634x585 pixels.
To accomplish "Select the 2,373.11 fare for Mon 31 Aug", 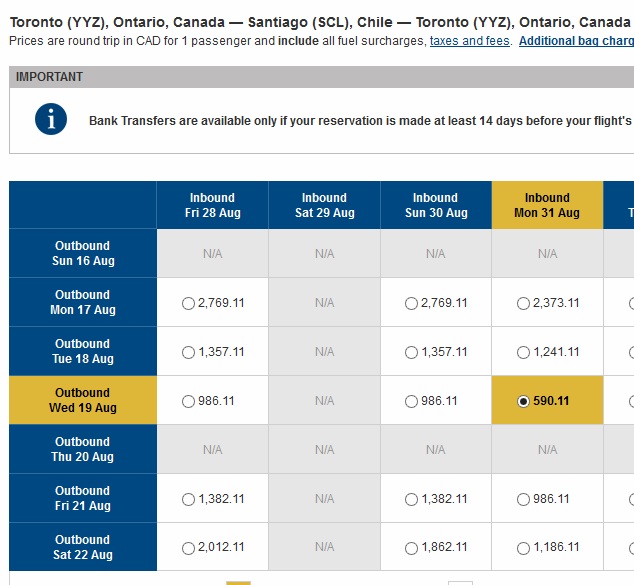I will pos(524,303).
